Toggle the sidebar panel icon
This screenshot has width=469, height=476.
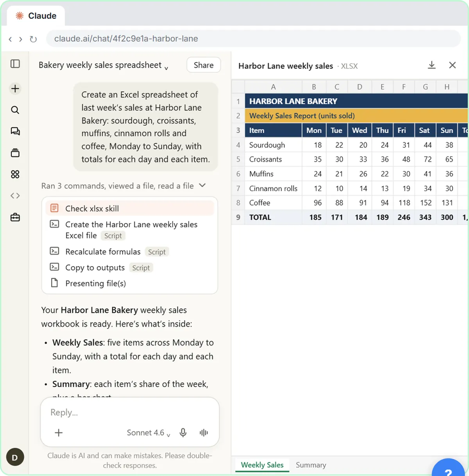[15, 64]
